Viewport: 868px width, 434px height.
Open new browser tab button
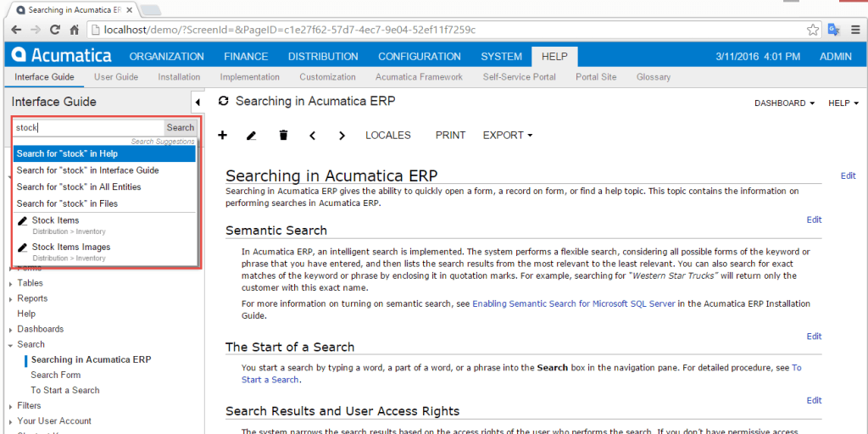[150, 9]
